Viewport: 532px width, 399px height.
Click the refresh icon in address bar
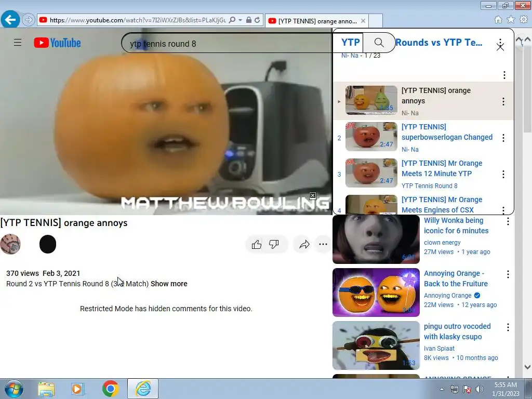(257, 20)
